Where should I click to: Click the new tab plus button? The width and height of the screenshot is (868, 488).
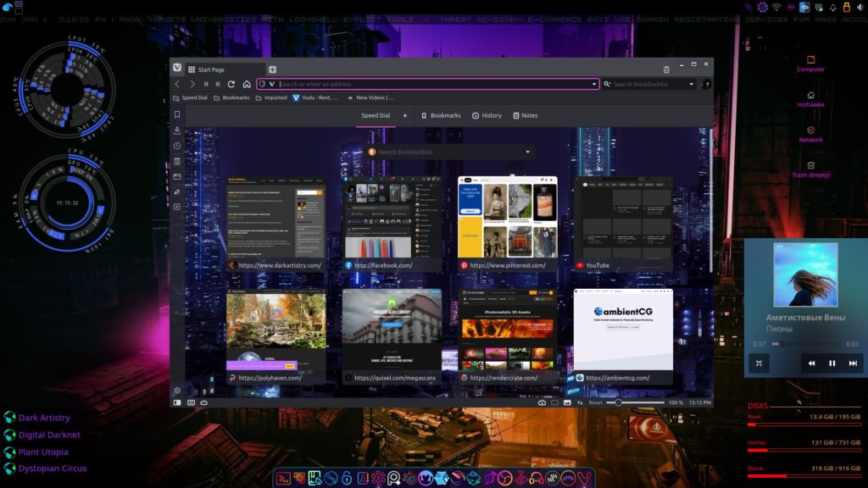click(272, 69)
